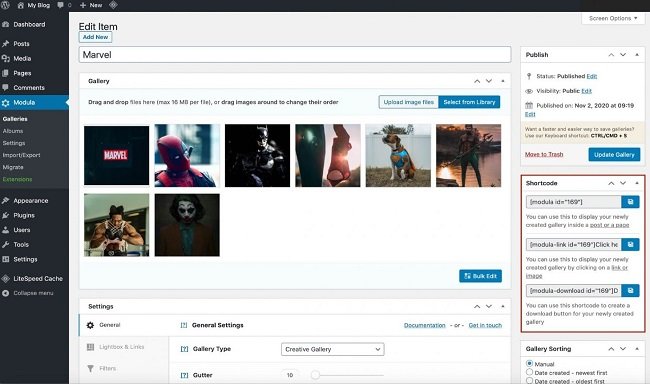Open Screen Options dropdown
The height and width of the screenshot is (384, 650).
pos(613,18)
